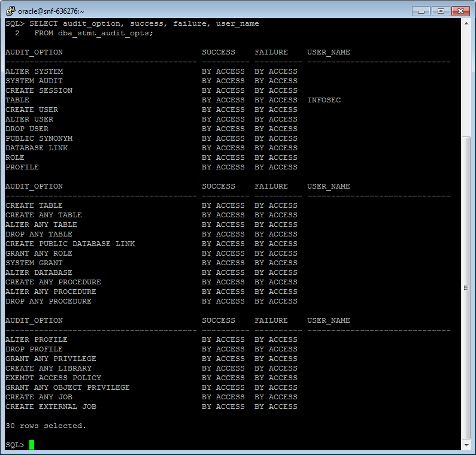Image resolution: width=476 pixels, height=455 pixels.
Task: Click the CREATE EXTERNAL JOB row
Action: point(151,407)
